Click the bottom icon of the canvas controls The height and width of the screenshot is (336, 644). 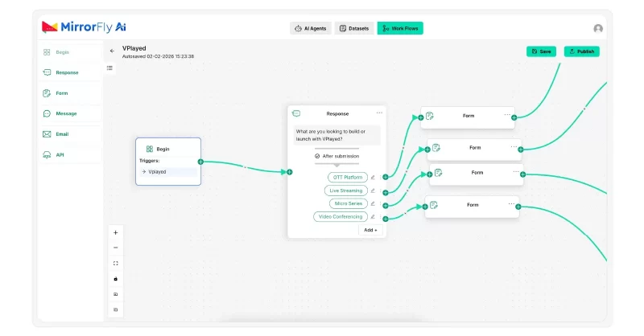115,309
